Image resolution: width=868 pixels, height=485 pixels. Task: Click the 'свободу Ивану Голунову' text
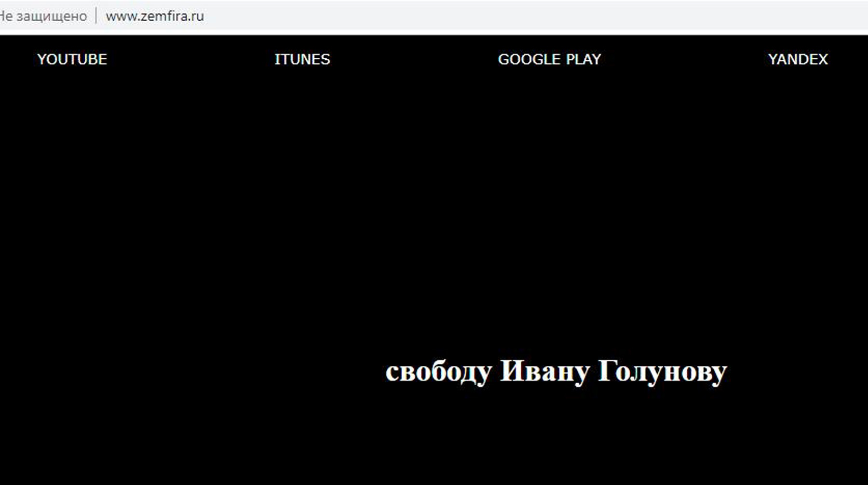[x=556, y=372]
